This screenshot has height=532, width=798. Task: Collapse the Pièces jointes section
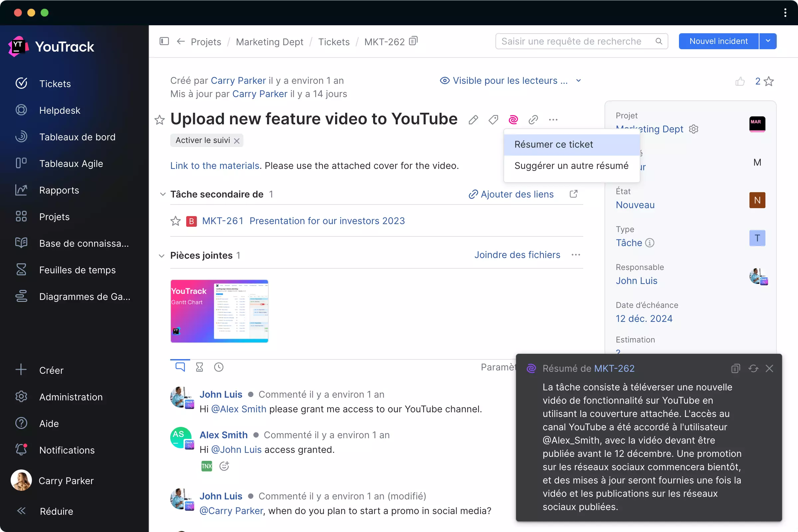[162, 256]
